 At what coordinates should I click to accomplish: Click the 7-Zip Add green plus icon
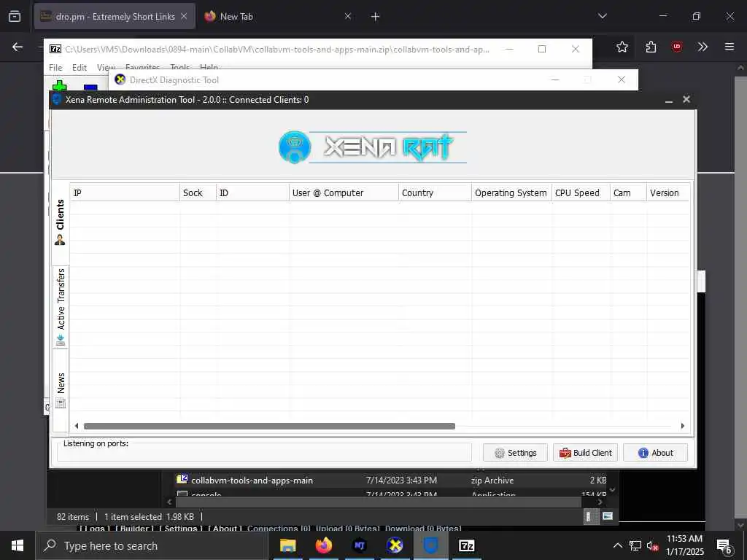coord(59,86)
